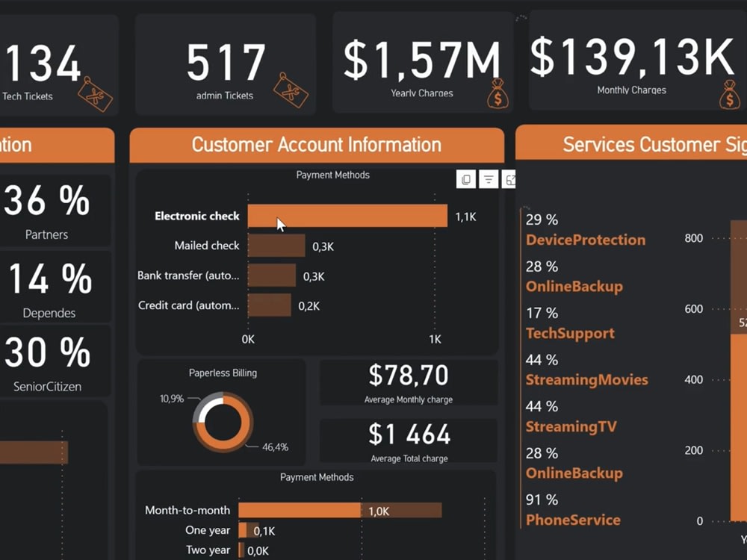747x560 pixels.
Task: Select the Credit card bar
Action: pyautogui.click(x=269, y=305)
